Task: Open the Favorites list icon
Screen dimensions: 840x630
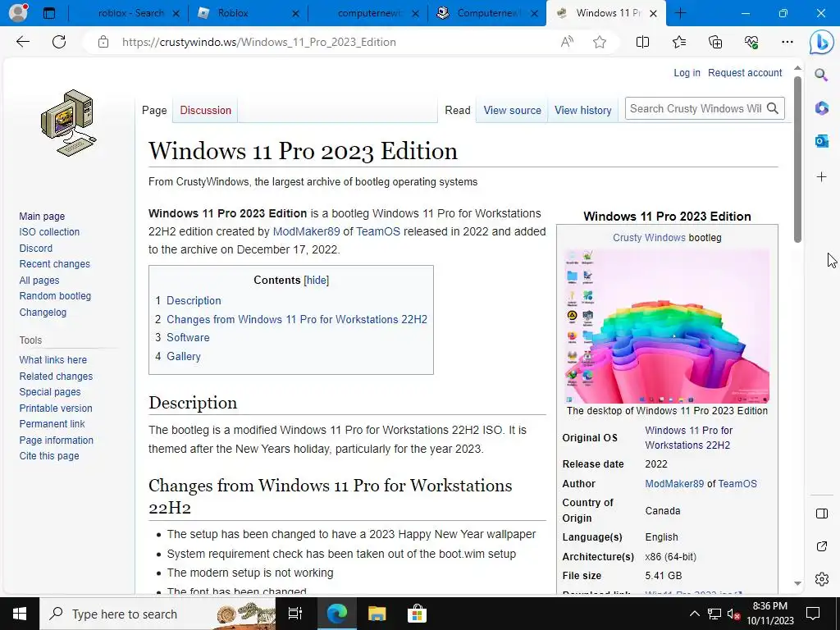Action: point(678,42)
